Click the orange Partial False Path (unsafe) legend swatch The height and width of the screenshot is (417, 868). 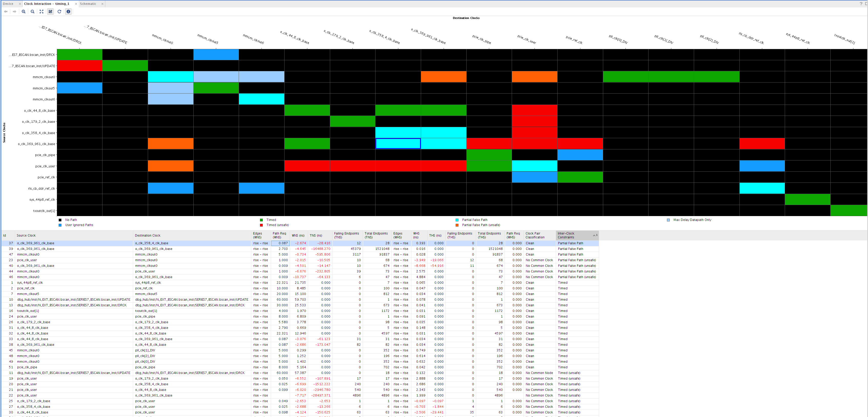[457, 225]
